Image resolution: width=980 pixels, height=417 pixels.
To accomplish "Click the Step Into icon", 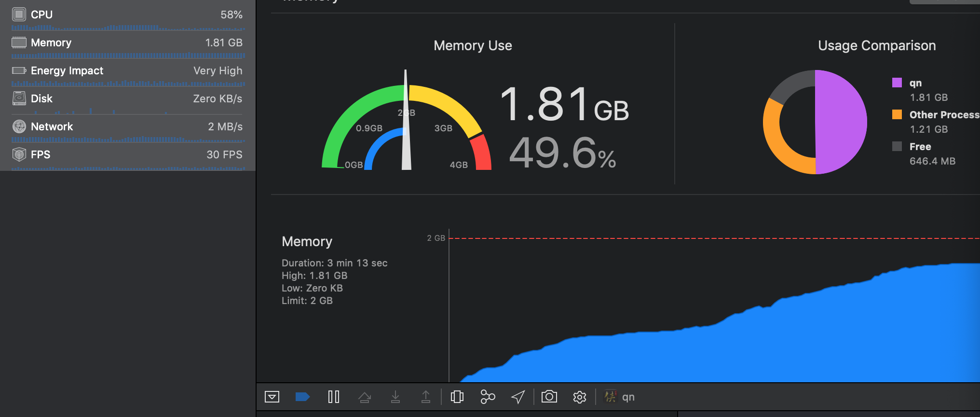I will (395, 397).
